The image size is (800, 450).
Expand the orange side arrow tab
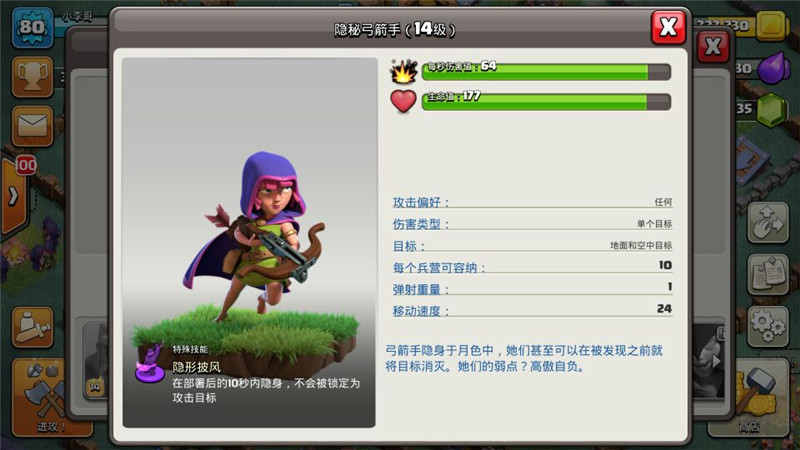coord(13,196)
